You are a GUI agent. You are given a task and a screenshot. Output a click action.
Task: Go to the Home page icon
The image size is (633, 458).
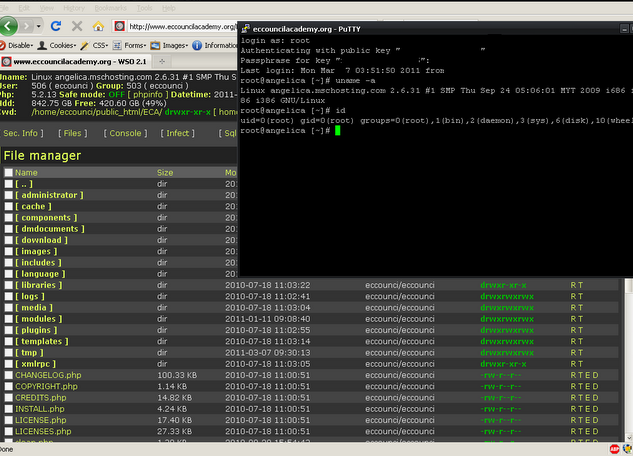click(x=98, y=27)
